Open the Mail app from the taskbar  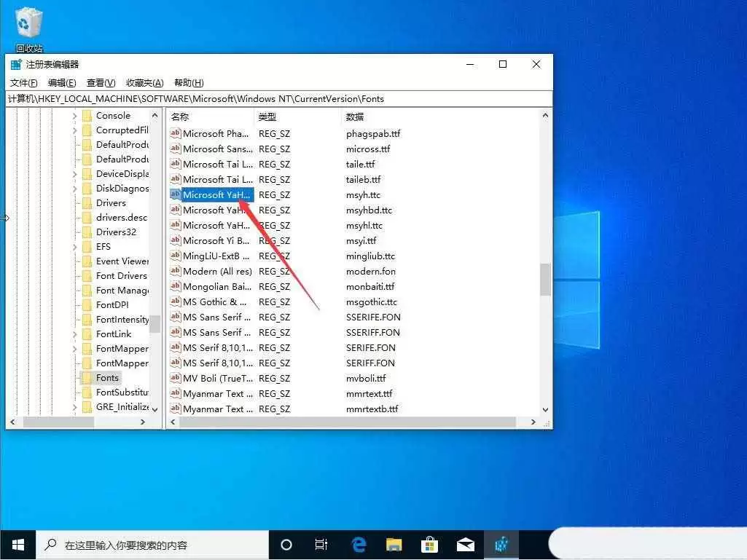(x=466, y=544)
